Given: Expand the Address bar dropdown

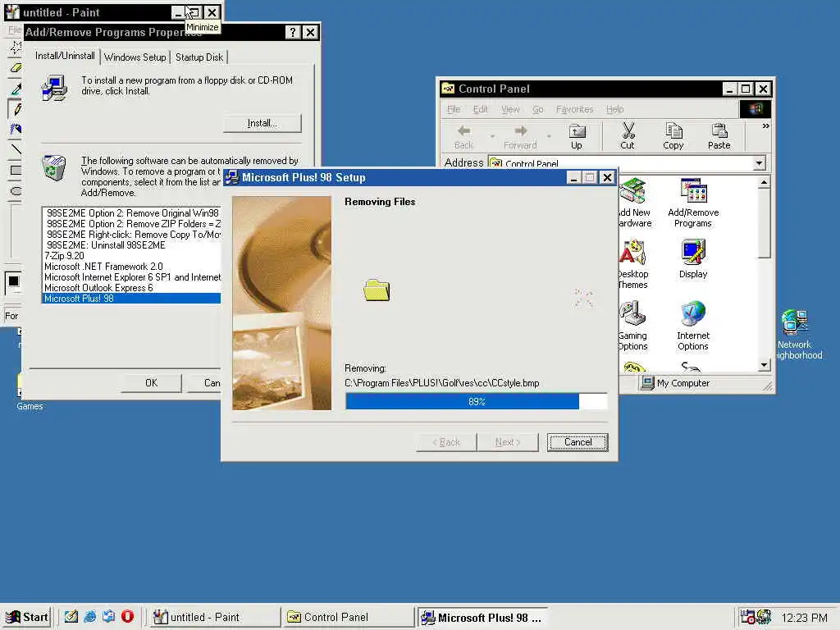Looking at the screenshot, I should tap(759, 163).
